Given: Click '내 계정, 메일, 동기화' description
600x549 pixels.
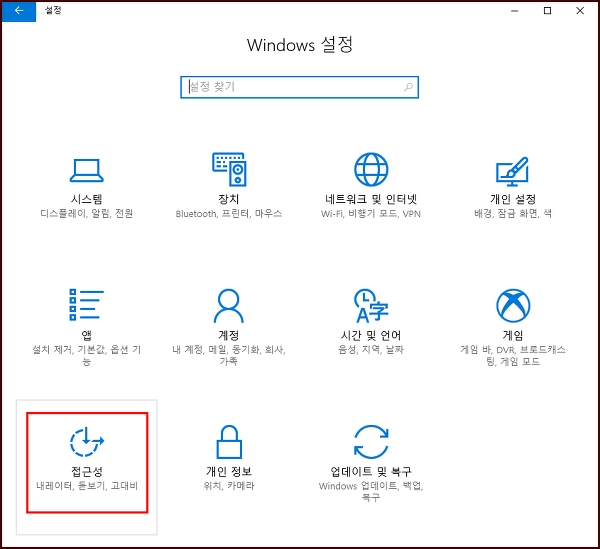Looking at the screenshot, I should (229, 355).
